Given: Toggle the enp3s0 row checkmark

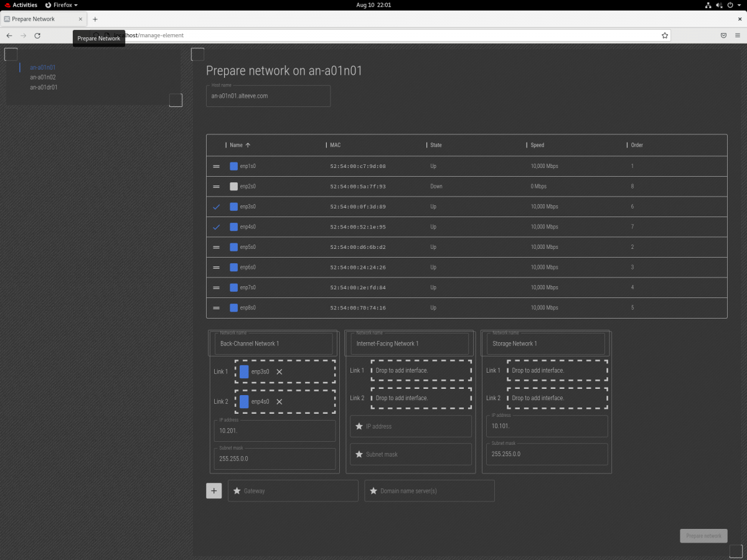Looking at the screenshot, I should tap(217, 207).
